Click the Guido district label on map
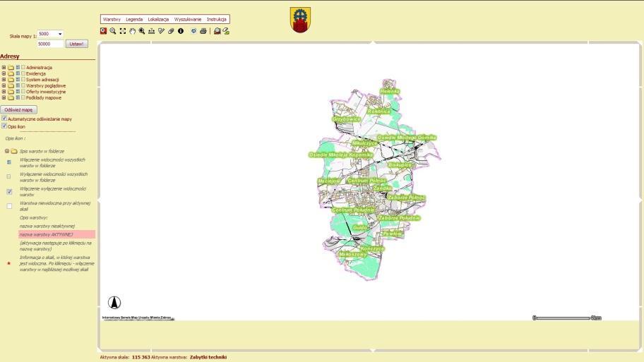 click(360, 227)
